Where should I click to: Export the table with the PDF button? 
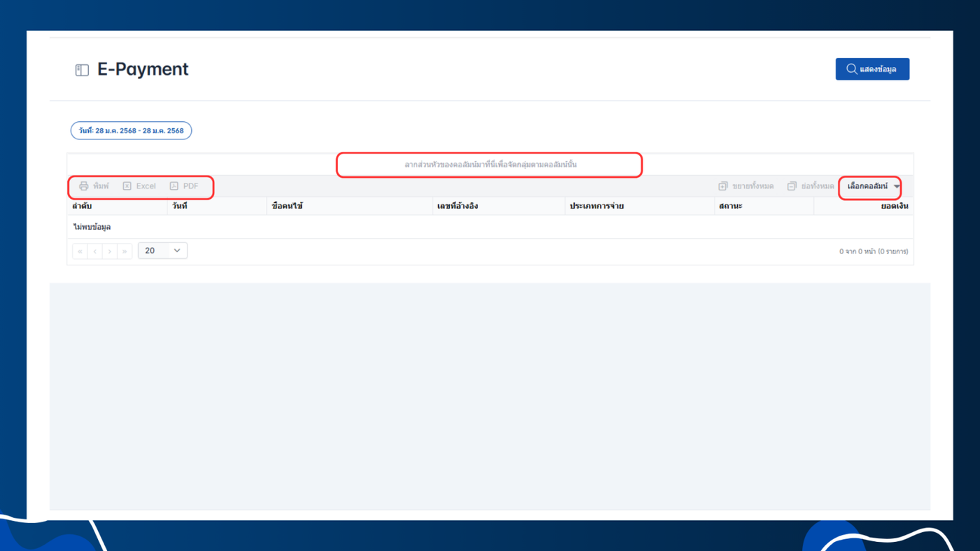pos(184,186)
